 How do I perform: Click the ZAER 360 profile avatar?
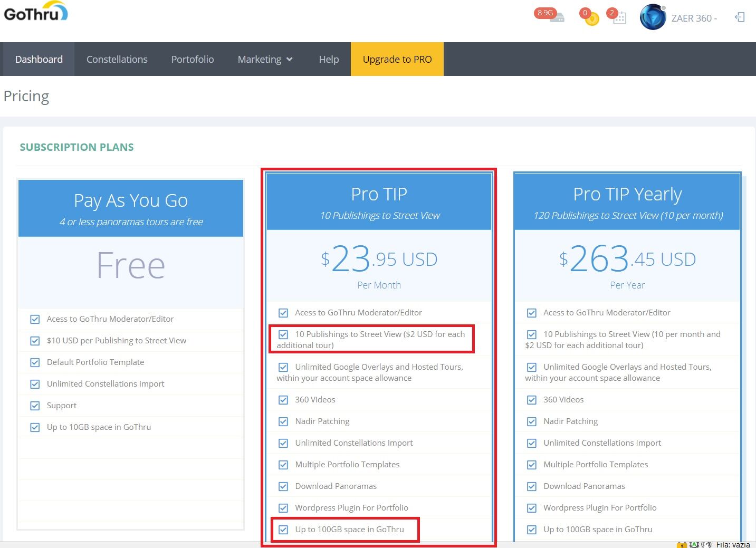tap(653, 17)
